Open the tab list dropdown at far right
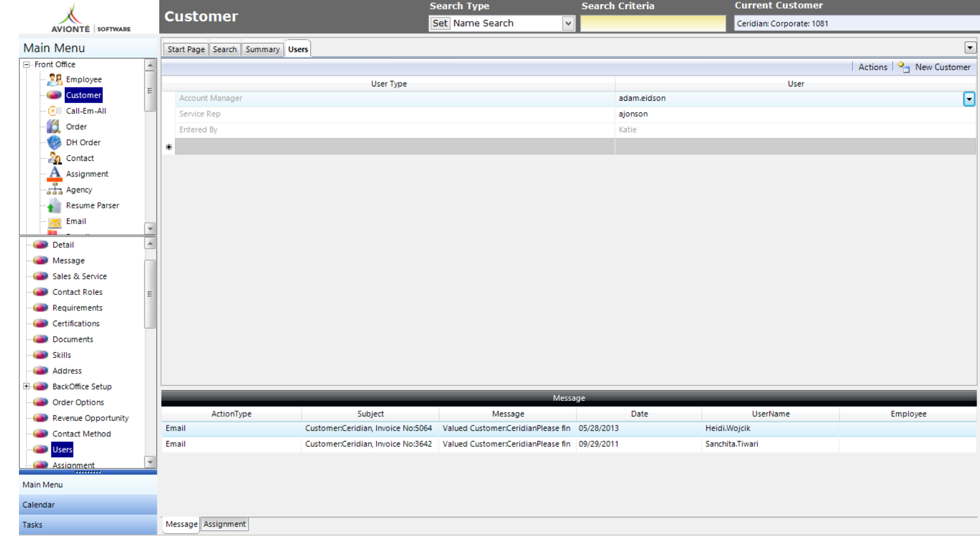This screenshot has width=980, height=536. click(970, 48)
